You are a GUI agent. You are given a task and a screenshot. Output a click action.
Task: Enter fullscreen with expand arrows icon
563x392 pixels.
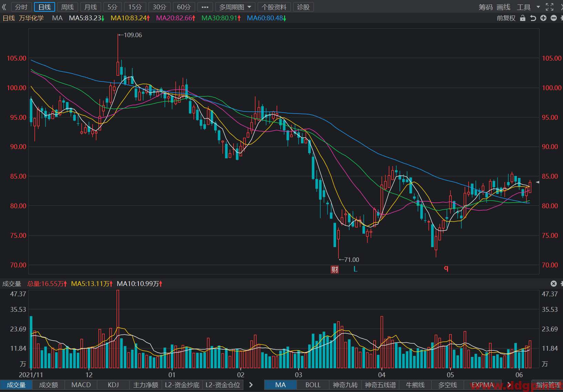pos(550,7)
